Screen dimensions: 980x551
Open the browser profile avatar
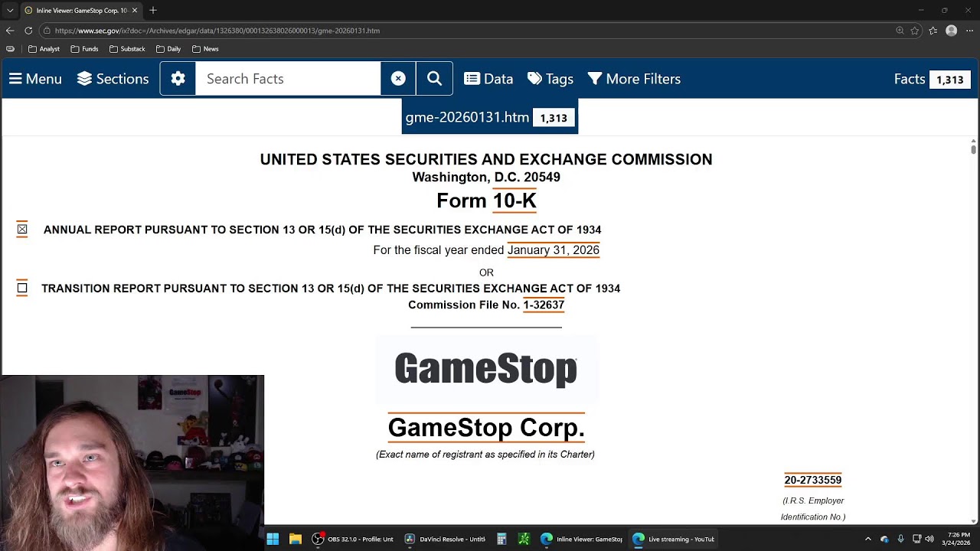click(x=952, y=31)
